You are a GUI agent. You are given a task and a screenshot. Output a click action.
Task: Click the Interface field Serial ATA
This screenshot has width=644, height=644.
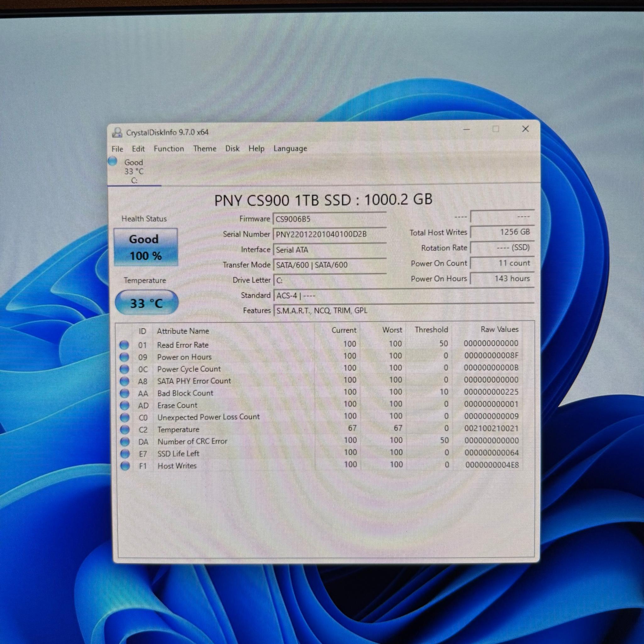[x=330, y=250]
